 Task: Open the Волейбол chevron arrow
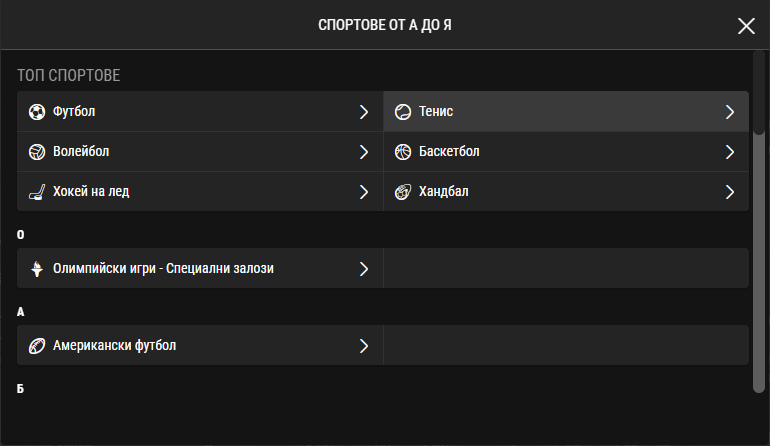[364, 152]
